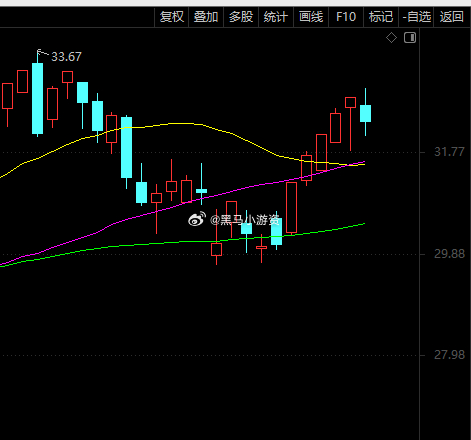Screen dimensions: 471x440
Task: Select the 33.67 high price label
Action: click(66, 57)
